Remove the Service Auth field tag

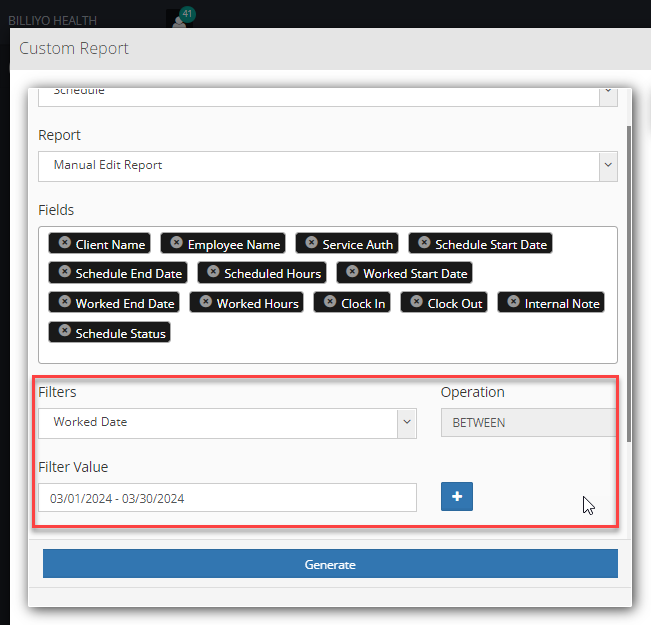[311, 243]
